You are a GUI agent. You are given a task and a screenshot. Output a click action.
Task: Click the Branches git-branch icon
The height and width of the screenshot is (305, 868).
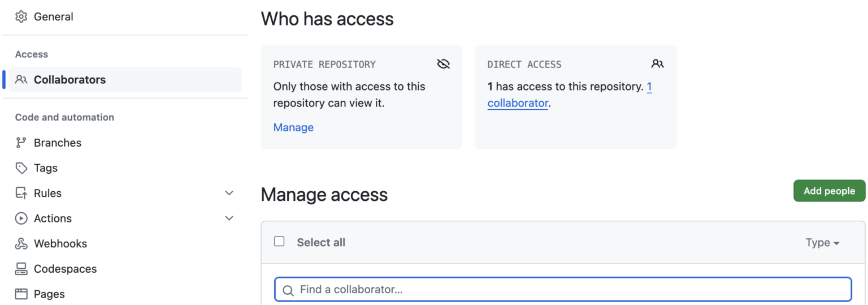(21, 143)
